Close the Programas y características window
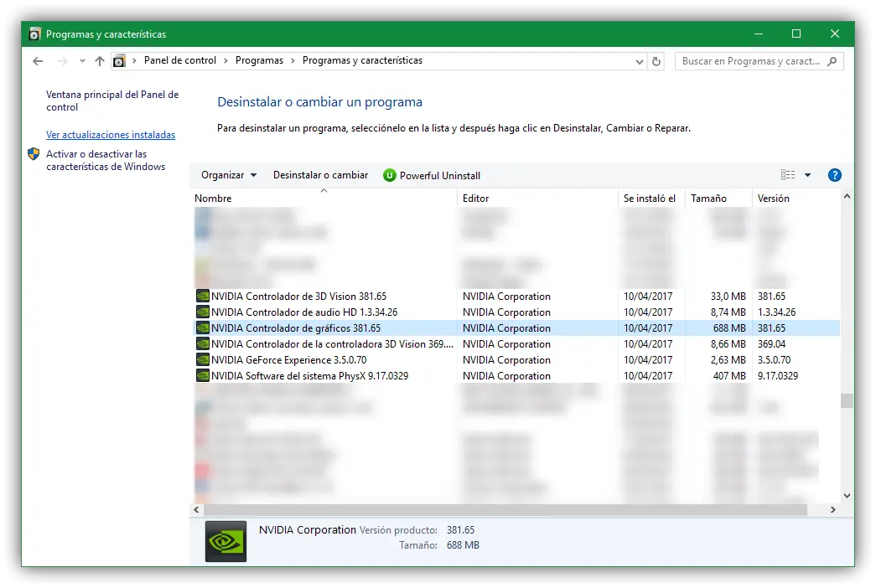The height and width of the screenshot is (588, 876). [835, 34]
